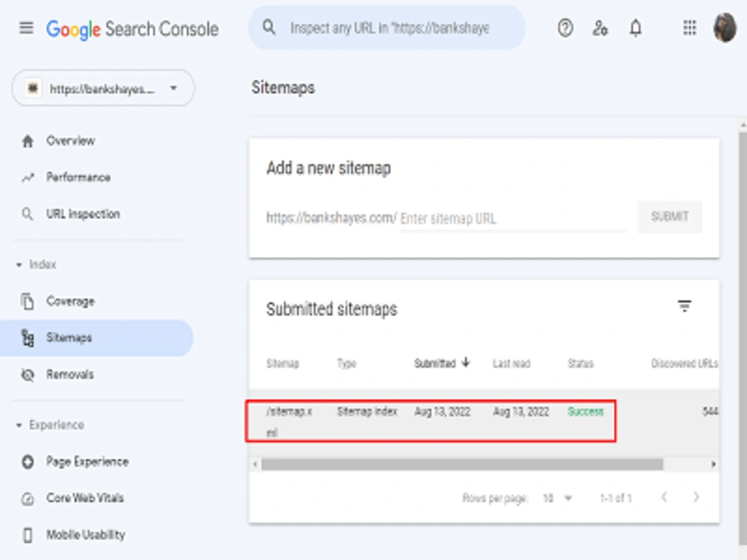Go to the Overview page
Image resolution: width=747 pixels, height=560 pixels.
pyautogui.click(x=70, y=141)
